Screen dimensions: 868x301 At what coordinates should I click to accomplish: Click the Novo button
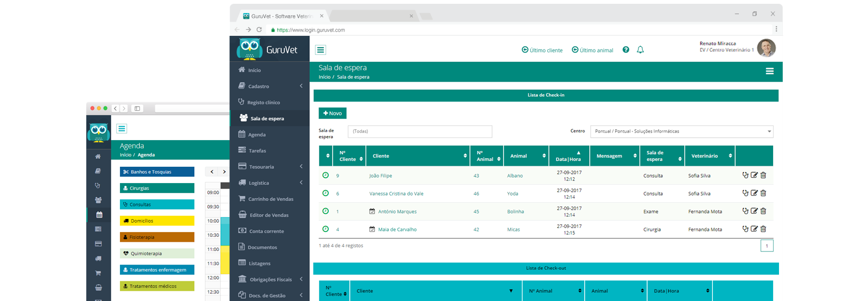pos(333,113)
